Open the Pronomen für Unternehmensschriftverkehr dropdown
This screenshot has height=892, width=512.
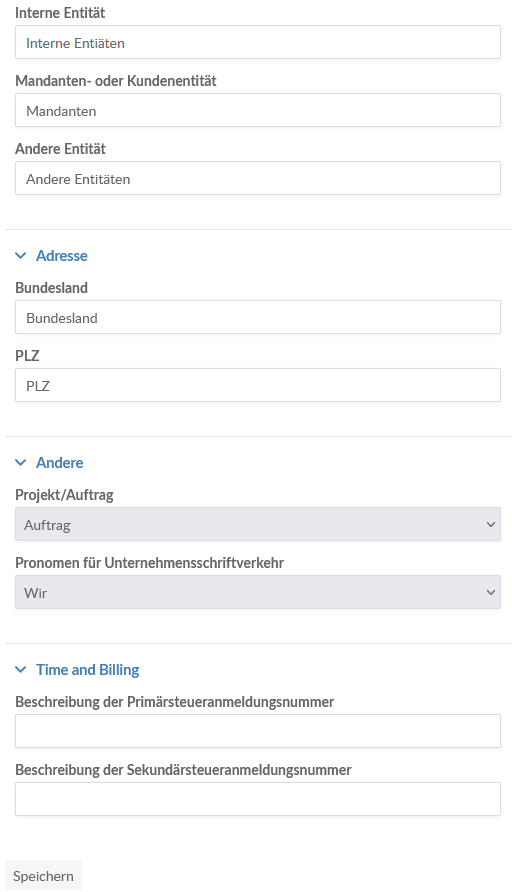coord(258,593)
